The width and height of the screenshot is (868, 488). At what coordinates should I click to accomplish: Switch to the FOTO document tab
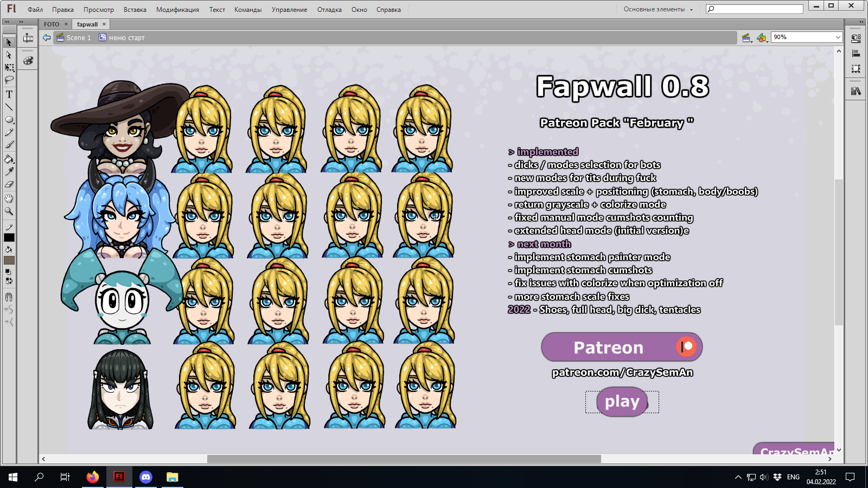(x=52, y=24)
